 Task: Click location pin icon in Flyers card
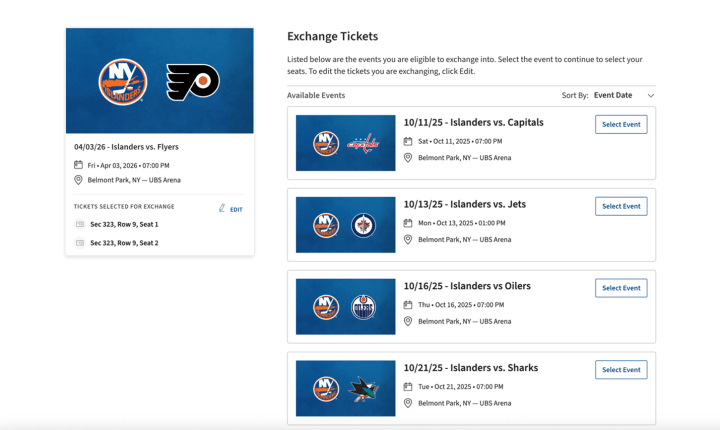(78, 180)
